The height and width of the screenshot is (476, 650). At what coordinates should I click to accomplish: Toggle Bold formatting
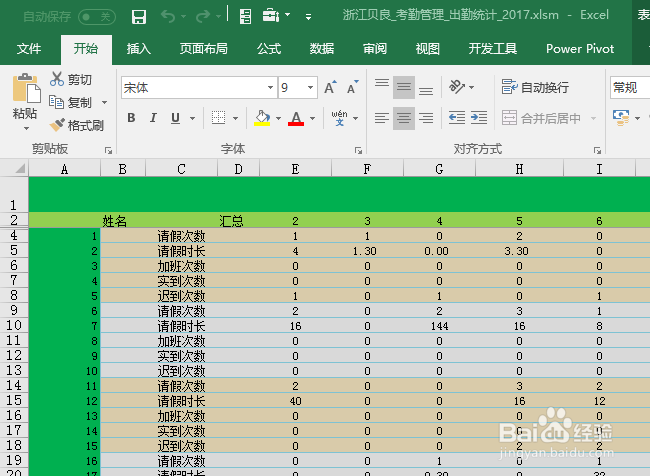tap(131, 118)
